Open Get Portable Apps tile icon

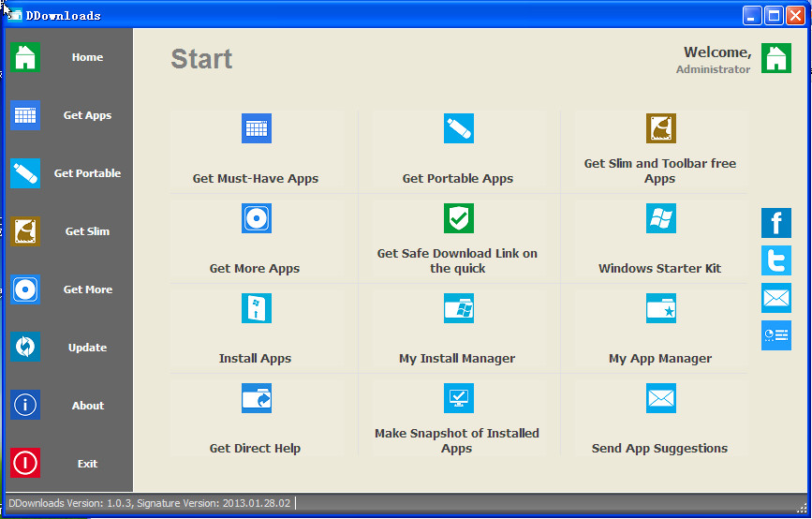click(x=459, y=128)
